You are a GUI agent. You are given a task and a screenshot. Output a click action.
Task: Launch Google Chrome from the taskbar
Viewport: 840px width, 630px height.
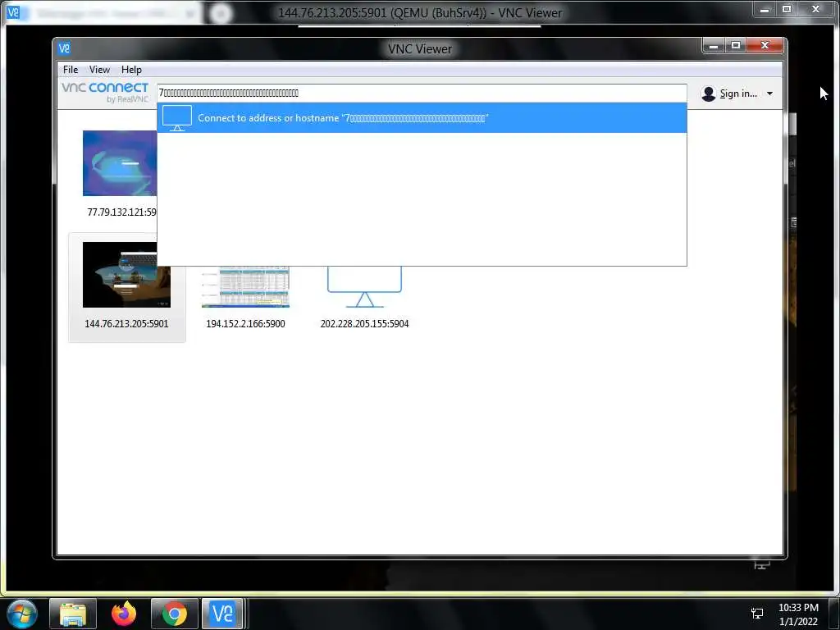click(175, 614)
